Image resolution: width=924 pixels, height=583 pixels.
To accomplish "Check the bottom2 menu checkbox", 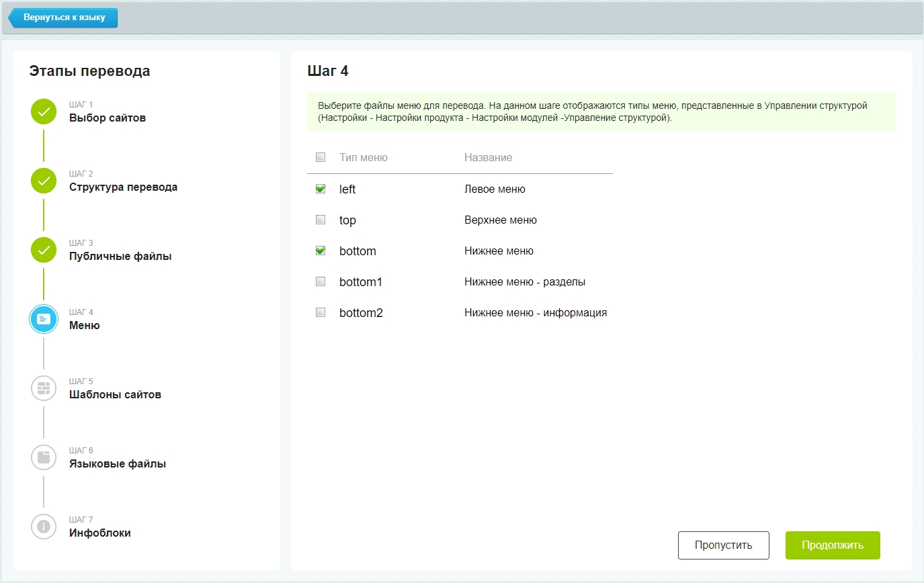I will click(321, 312).
